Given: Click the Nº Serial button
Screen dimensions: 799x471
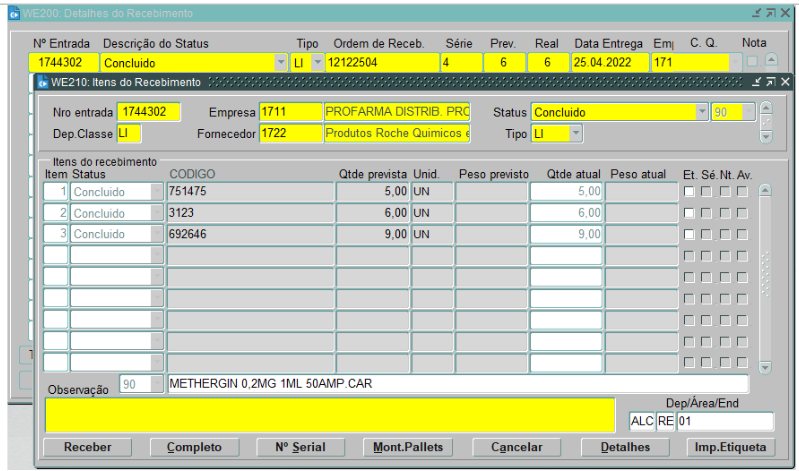Looking at the screenshot, I should tap(300, 447).
